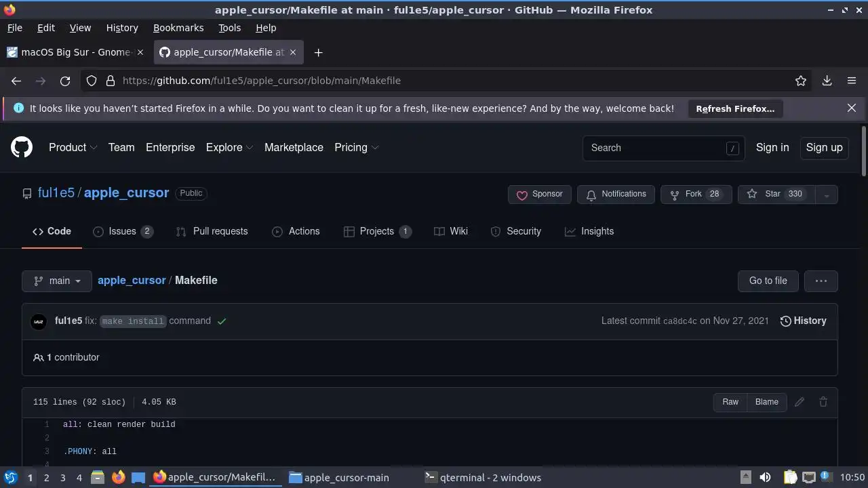This screenshot has height=488, width=868.
Task: Click the network tray icon
Action: click(x=808, y=478)
